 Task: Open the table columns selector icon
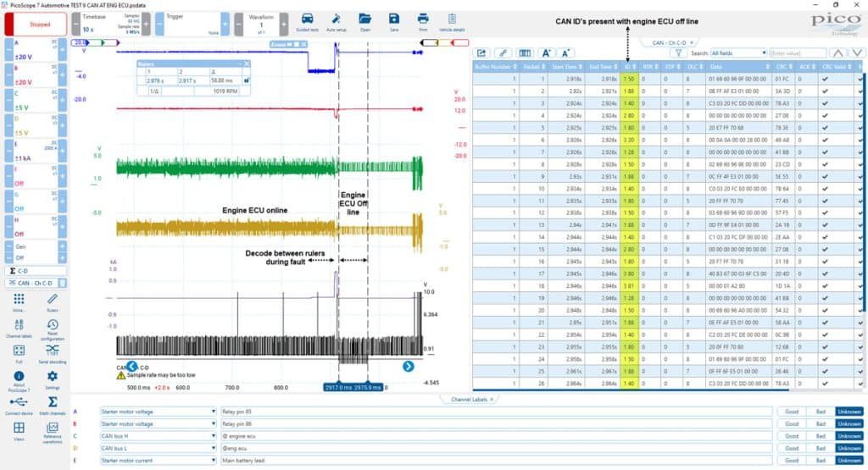[x=524, y=53]
